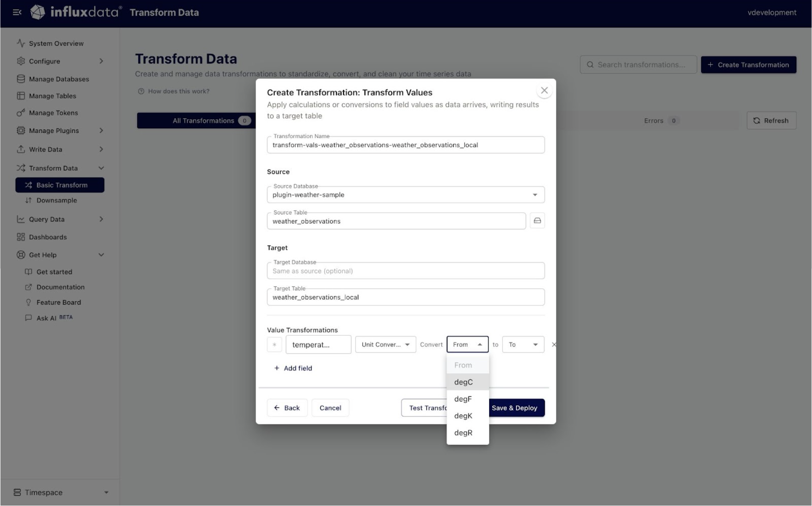
Task: Click the vdevelopment account label
Action: (772, 12)
